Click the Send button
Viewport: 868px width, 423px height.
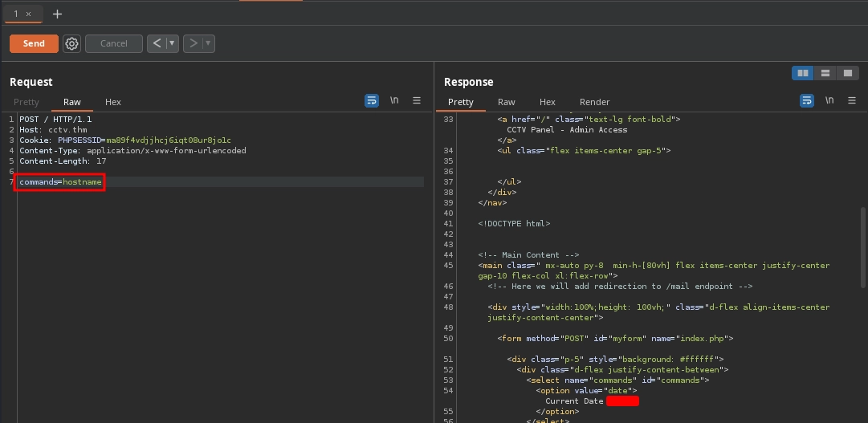[x=34, y=43]
